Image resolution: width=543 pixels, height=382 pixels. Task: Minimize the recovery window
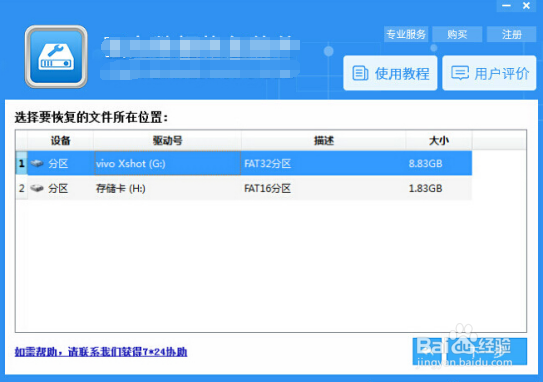tap(507, 6)
